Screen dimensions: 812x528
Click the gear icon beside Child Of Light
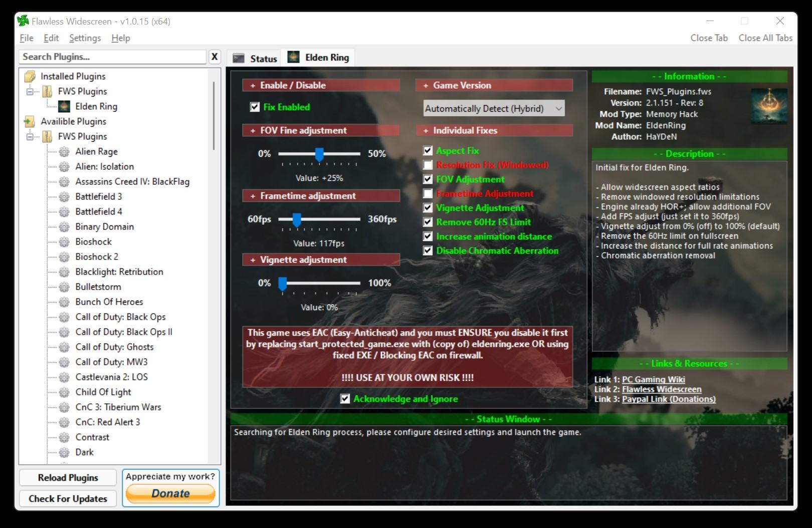pyautogui.click(x=64, y=392)
